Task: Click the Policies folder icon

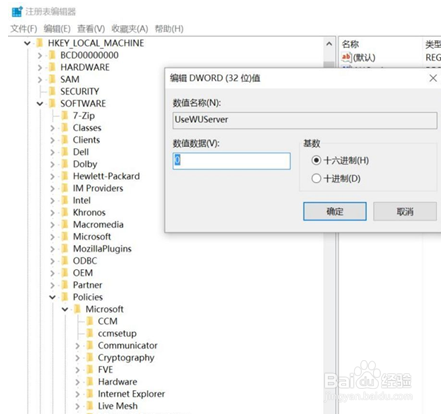Action: tap(65, 297)
